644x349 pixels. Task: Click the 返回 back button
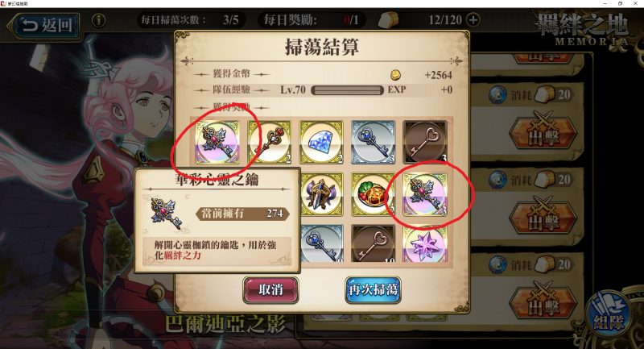click(44, 26)
